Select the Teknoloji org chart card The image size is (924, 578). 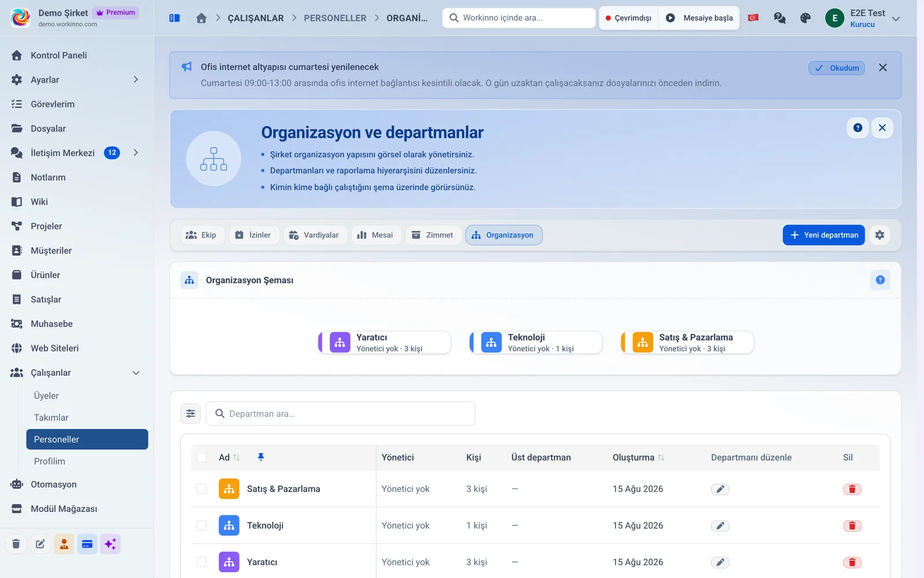tap(536, 343)
